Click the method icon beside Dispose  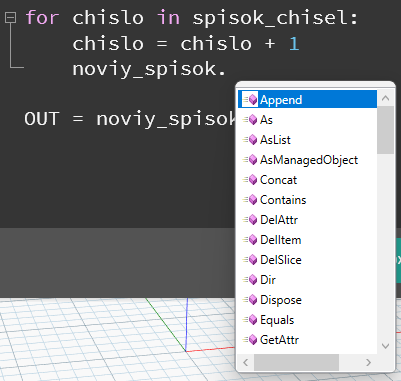pyautogui.click(x=250, y=300)
